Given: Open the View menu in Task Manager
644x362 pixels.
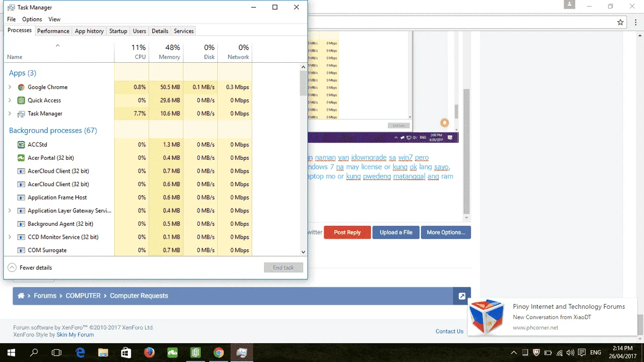Looking at the screenshot, I should tap(55, 19).
